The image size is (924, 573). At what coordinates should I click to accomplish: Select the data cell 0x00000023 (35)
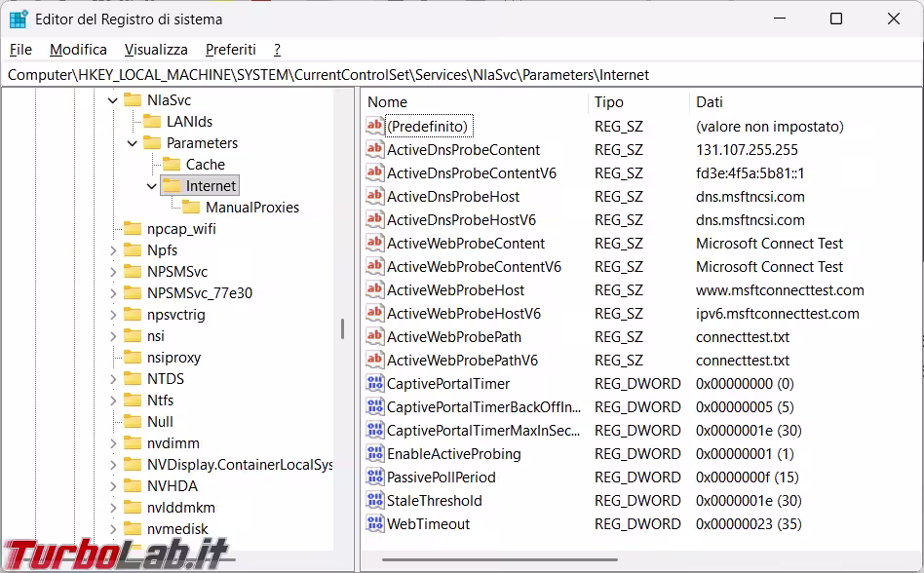tap(748, 523)
